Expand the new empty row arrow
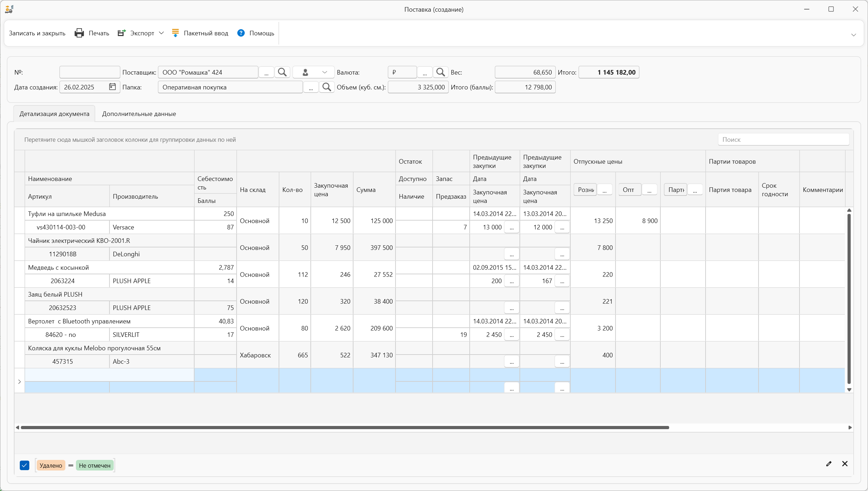Image resolution: width=868 pixels, height=491 pixels. pos(19,381)
